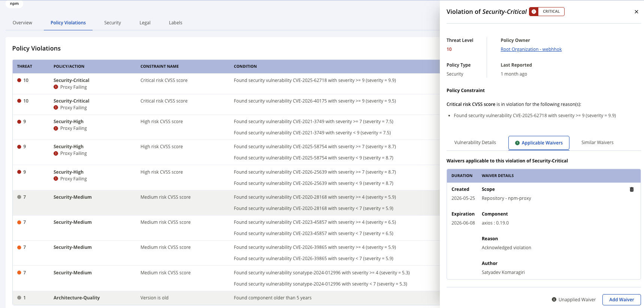Open the Similar Waivers tab
Viewport: 644px width, 308px height.
tap(597, 143)
